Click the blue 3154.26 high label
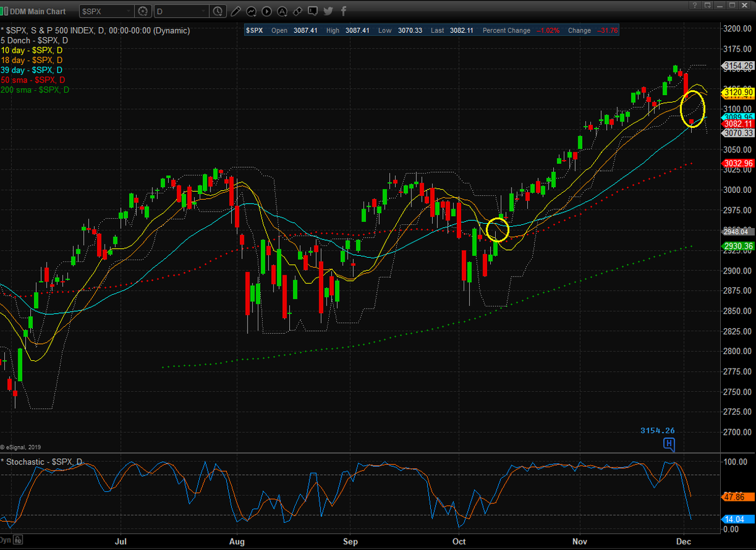 pyautogui.click(x=658, y=431)
